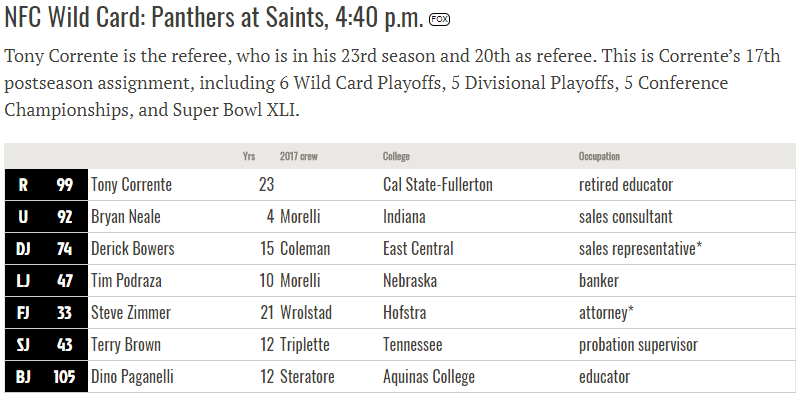The height and width of the screenshot is (400, 802).
Task: Click the College column header
Action: [x=396, y=156]
